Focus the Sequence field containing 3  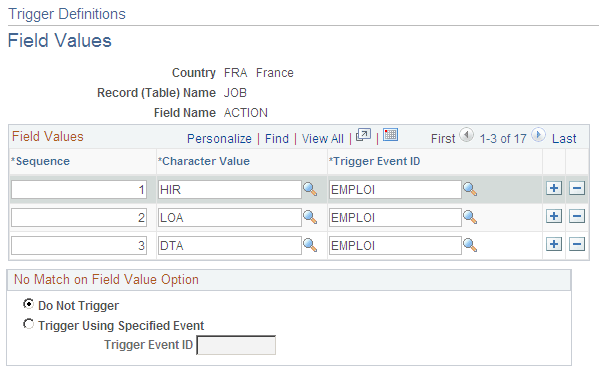point(79,245)
